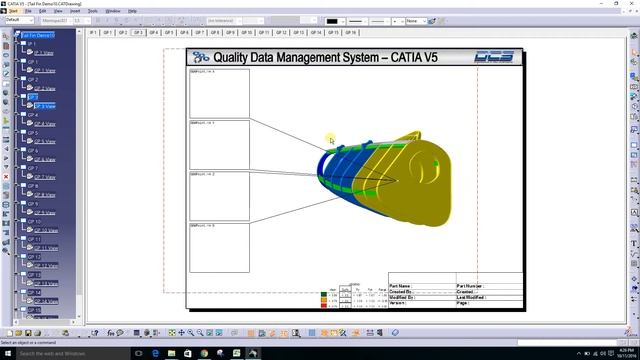640x360 pixels.
Task: Click the Print icon in bottom toolbar
Action: [38, 333]
